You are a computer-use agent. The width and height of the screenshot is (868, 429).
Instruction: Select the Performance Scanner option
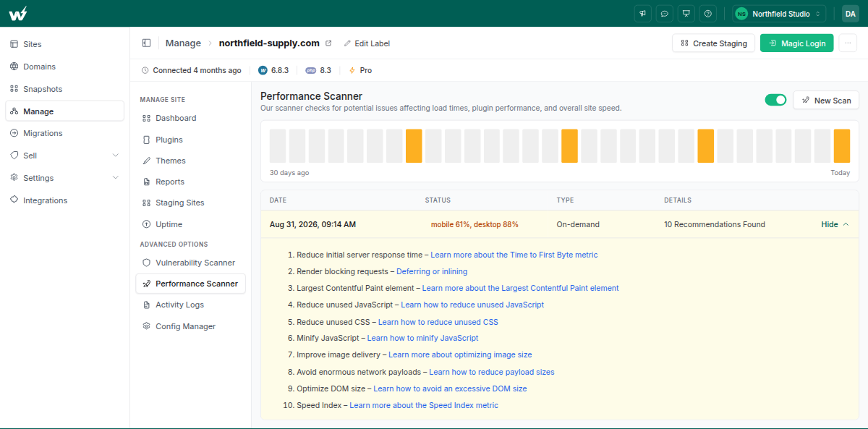click(x=191, y=284)
